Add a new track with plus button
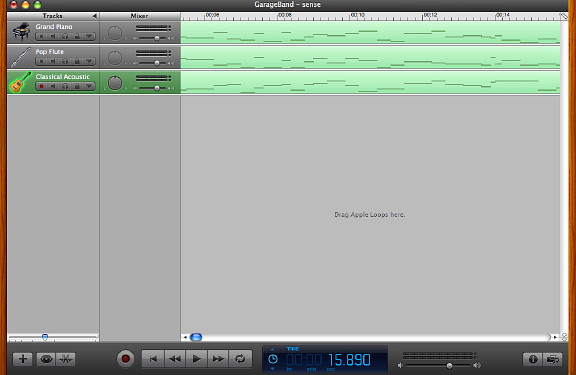 23,359
